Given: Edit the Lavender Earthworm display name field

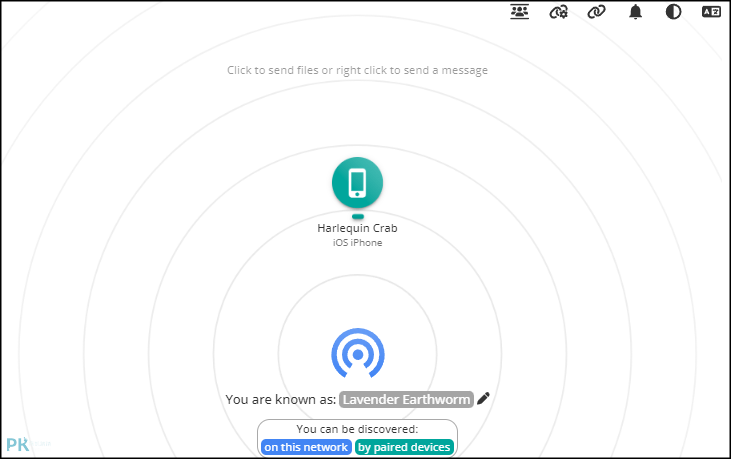Looking at the screenshot, I should click(406, 399).
